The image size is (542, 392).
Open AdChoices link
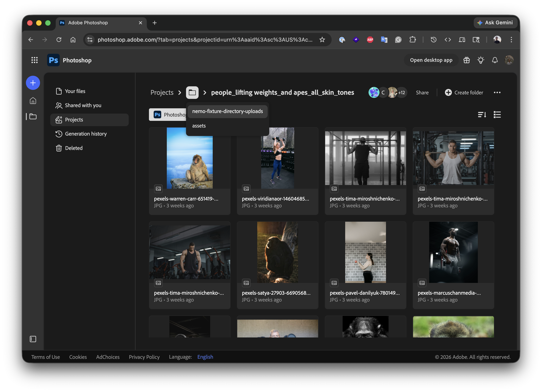click(108, 357)
